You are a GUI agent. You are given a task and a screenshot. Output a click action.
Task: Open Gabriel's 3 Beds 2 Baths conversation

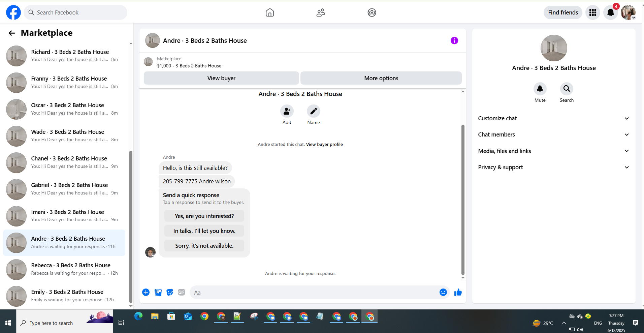coord(64,189)
